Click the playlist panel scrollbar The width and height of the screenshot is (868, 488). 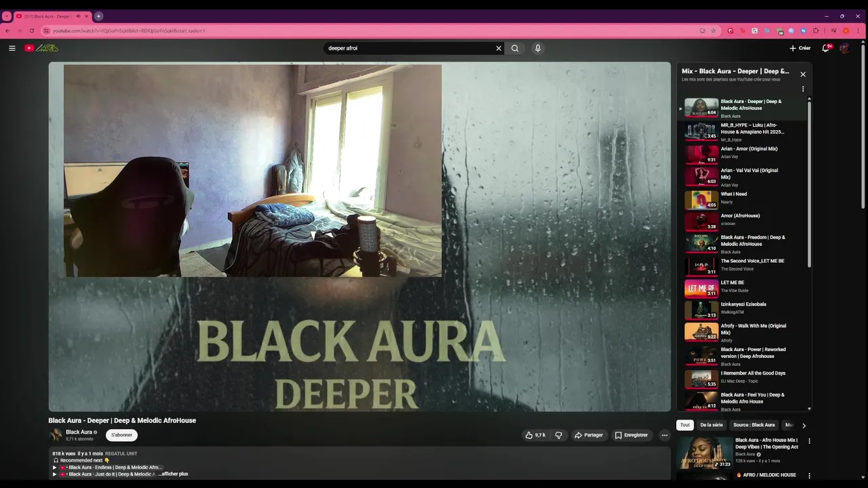tap(810, 183)
